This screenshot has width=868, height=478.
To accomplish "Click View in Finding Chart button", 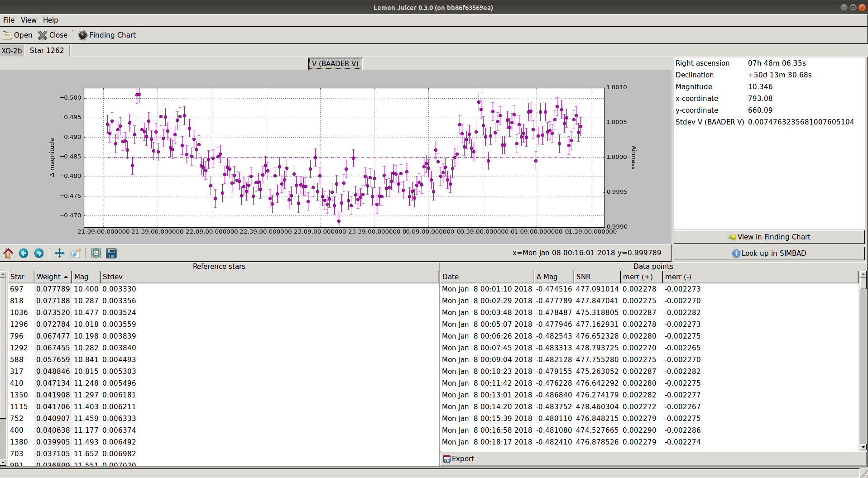I will 768,237.
